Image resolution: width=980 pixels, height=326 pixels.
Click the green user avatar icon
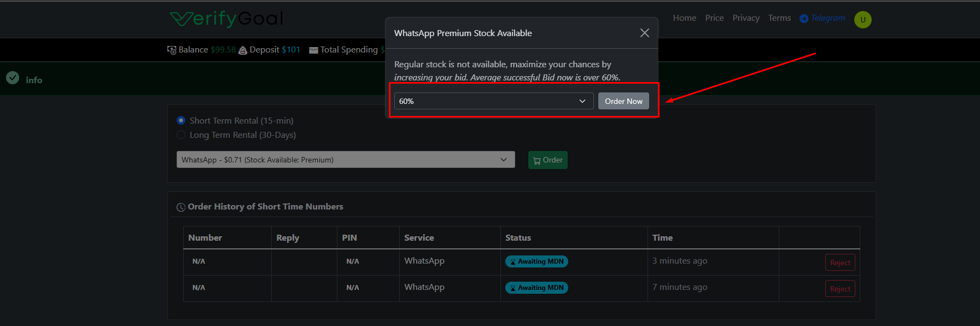pos(862,20)
